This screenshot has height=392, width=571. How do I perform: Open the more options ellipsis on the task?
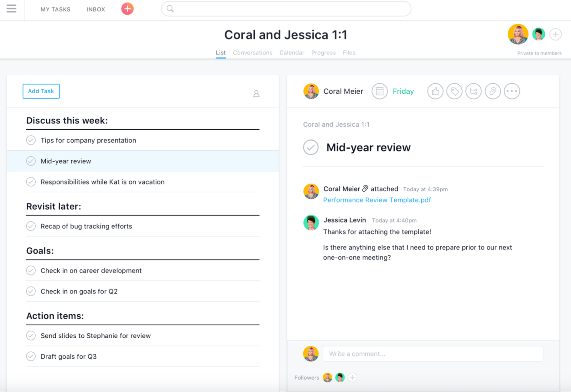click(x=512, y=91)
